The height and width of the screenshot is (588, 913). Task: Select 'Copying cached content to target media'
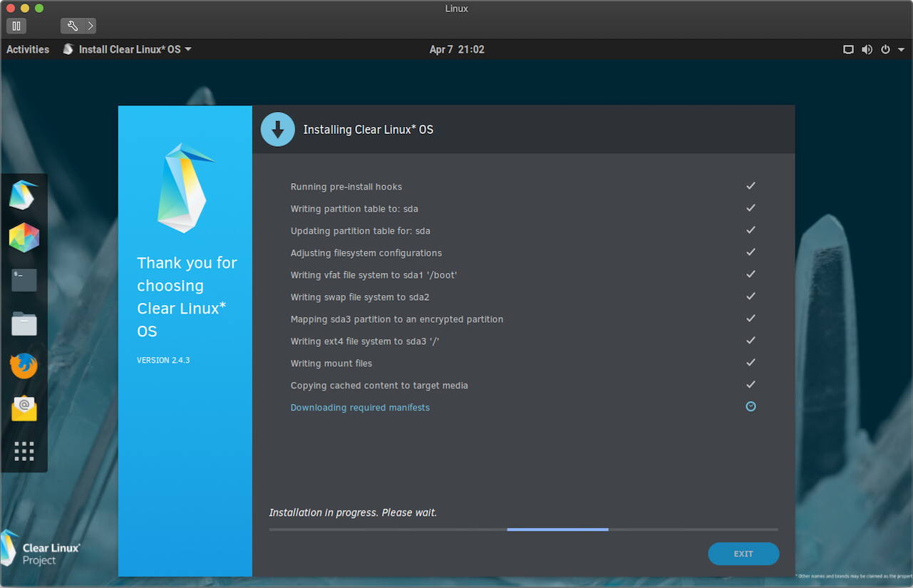coord(379,386)
